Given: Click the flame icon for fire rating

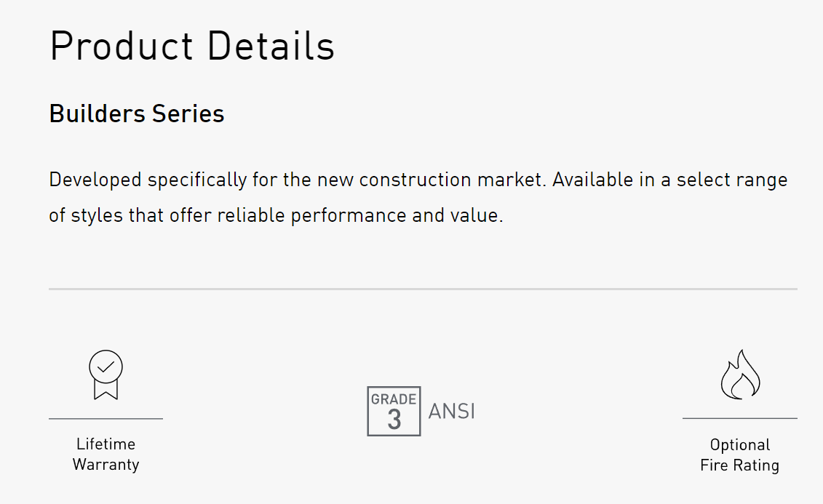Looking at the screenshot, I should point(740,375).
